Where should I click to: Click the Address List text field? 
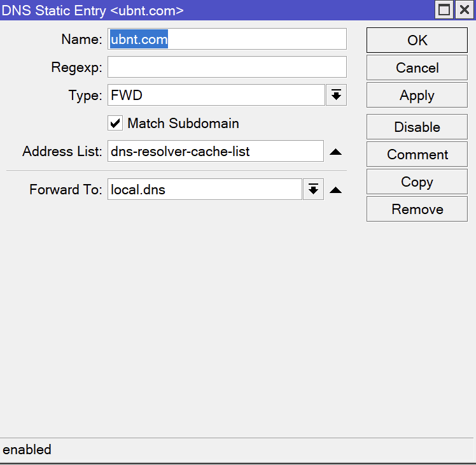pos(216,151)
